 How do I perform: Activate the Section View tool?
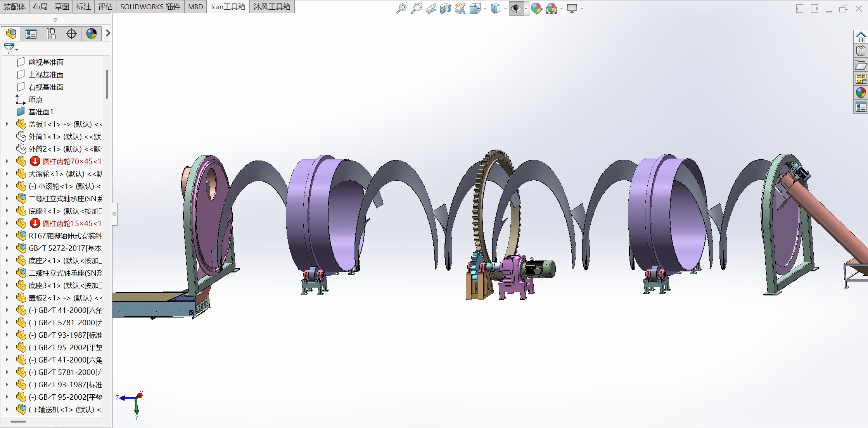pos(445,8)
